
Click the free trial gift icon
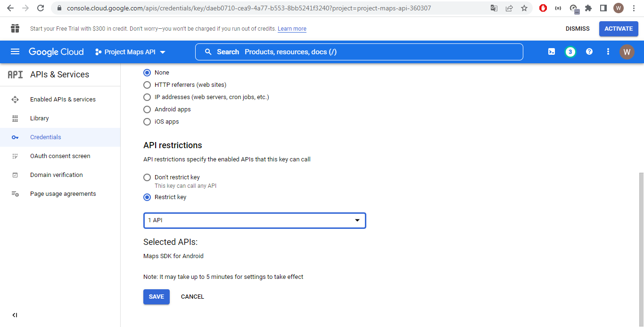click(15, 29)
